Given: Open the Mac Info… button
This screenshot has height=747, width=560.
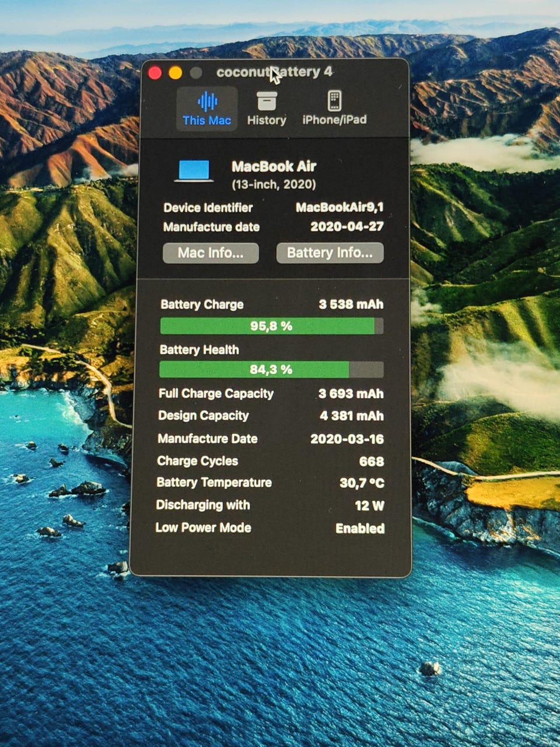Looking at the screenshot, I should pyautogui.click(x=211, y=253).
